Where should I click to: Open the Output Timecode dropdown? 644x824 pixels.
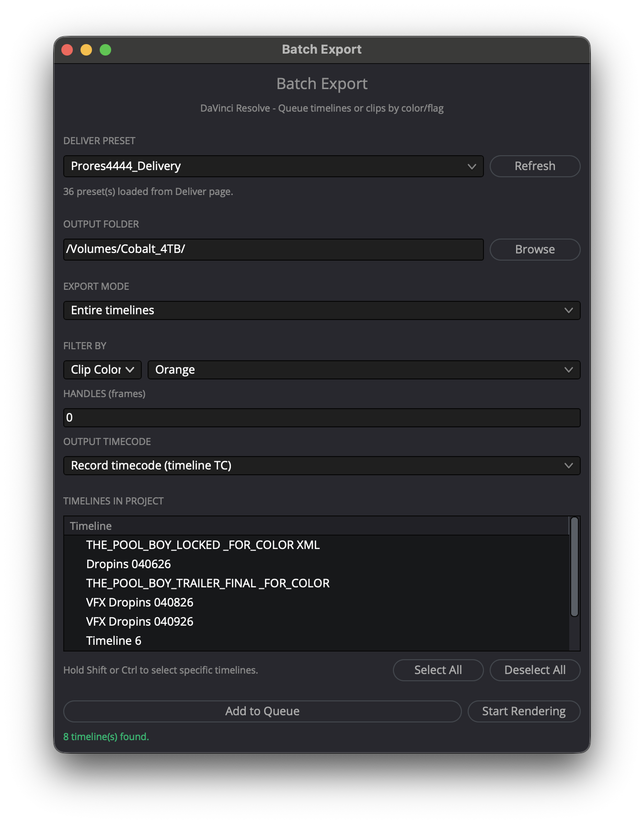coord(322,466)
